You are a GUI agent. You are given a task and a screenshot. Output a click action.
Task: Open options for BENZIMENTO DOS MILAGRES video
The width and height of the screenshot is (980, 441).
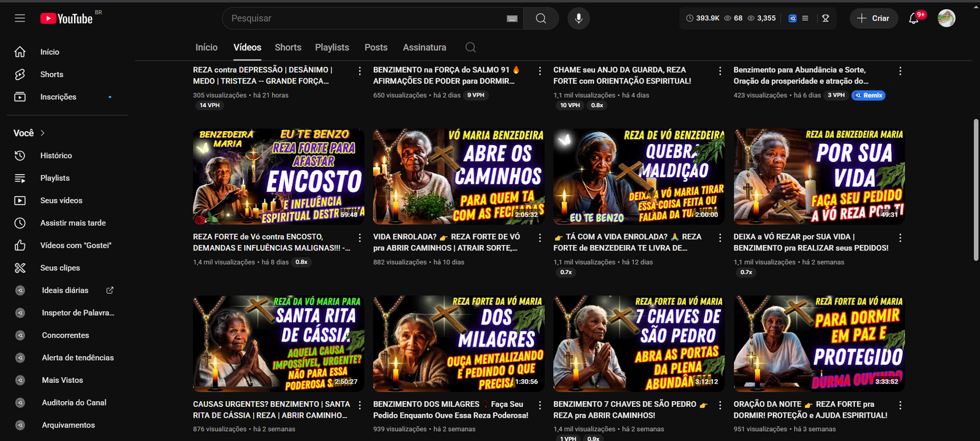click(x=540, y=405)
